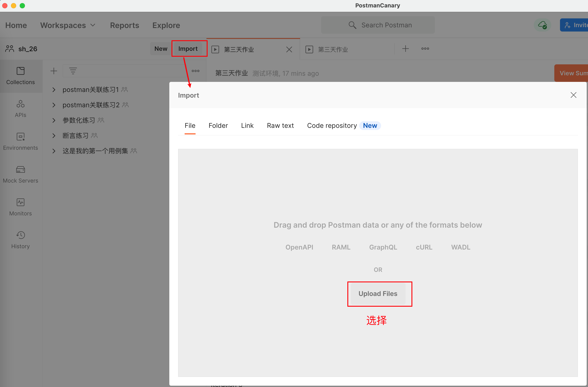Expand the postman关联练习1 collection
Screen dimensions: 588x387
click(x=54, y=90)
